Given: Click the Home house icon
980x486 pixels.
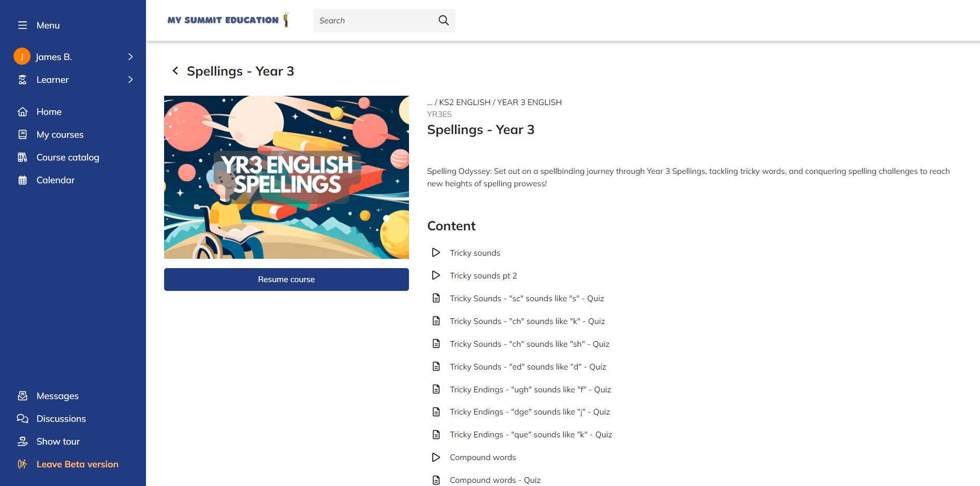Looking at the screenshot, I should (22, 112).
